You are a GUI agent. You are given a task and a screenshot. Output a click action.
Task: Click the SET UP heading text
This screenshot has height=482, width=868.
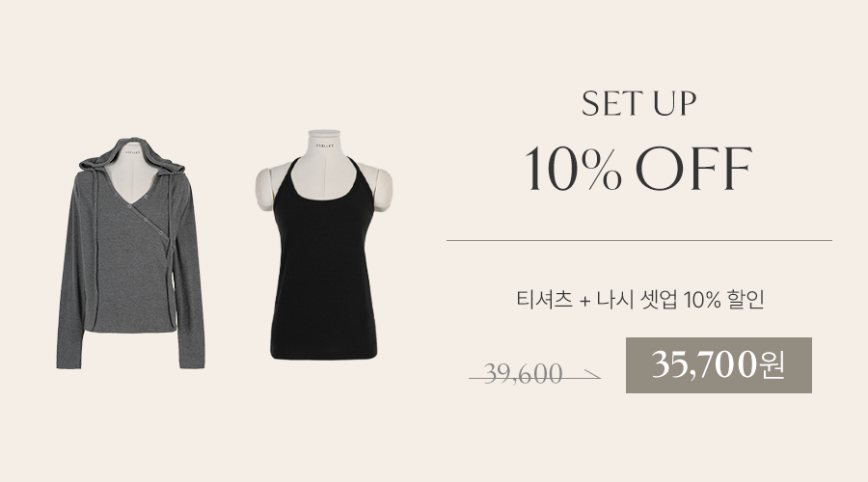point(638,103)
